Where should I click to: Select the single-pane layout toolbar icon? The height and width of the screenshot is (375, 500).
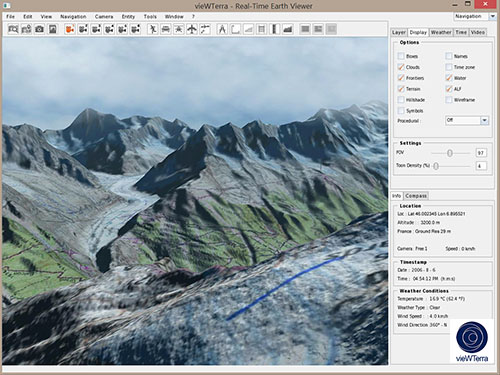click(305, 29)
